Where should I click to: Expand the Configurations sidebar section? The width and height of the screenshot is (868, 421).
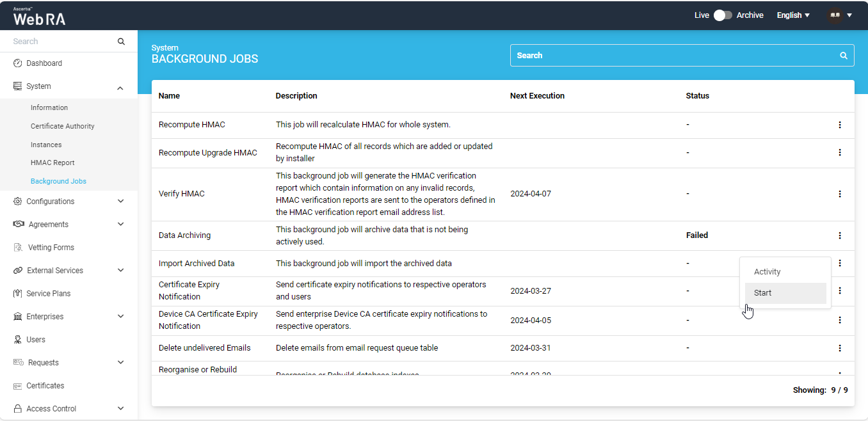pos(120,202)
